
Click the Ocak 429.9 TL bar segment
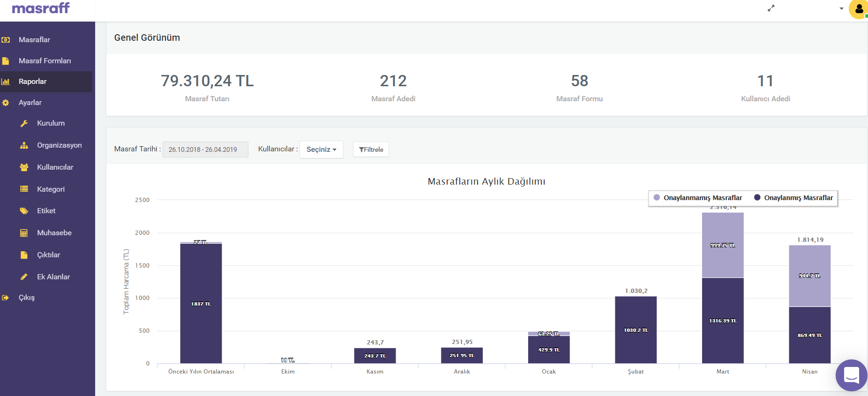point(549,350)
